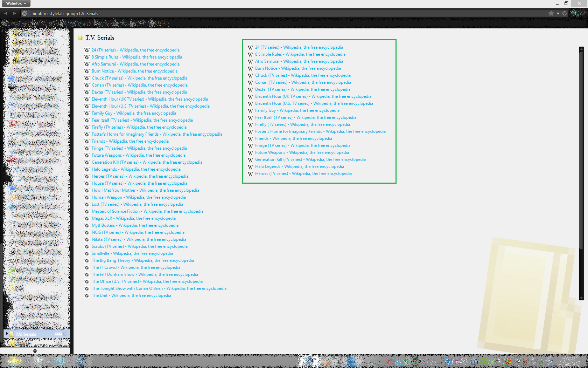Click the Wikipedia icon beside Nikita (TV series)

pos(87,239)
